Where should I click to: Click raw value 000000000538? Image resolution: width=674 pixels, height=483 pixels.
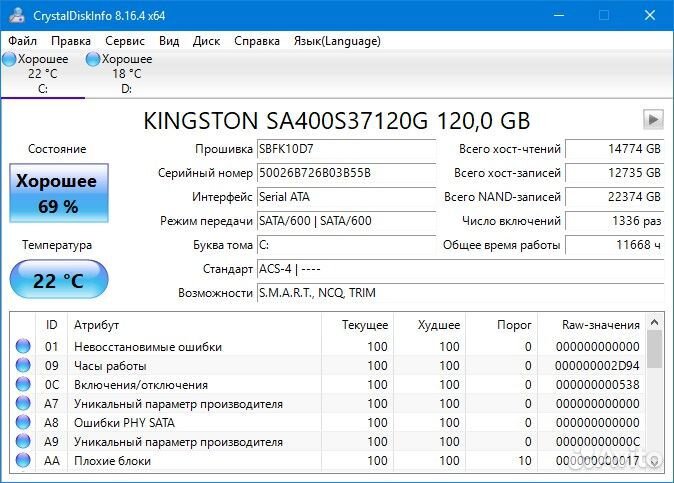click(x=597, y=385)
